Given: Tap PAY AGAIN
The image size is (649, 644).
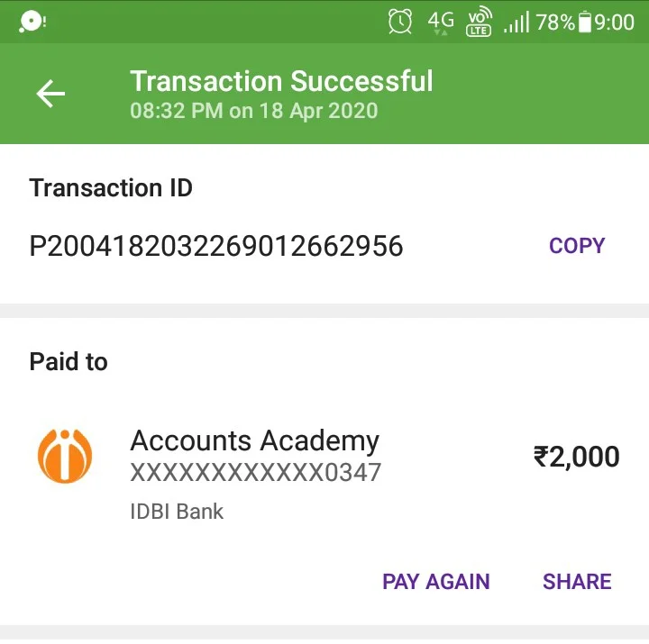Looking at the screenshot, I should point(436,582).
